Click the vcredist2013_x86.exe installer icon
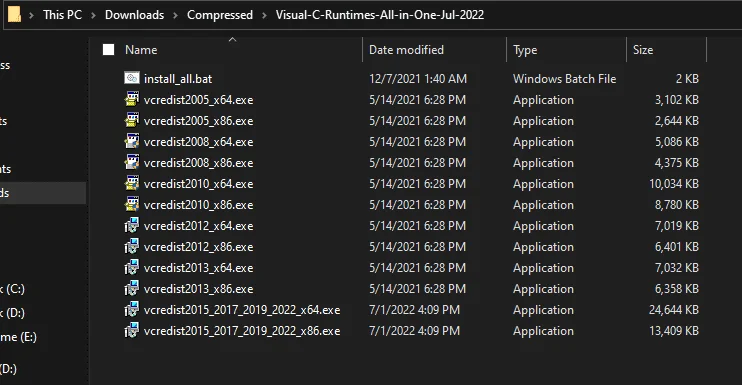742x385 pixels. click(x=132, y=288)
